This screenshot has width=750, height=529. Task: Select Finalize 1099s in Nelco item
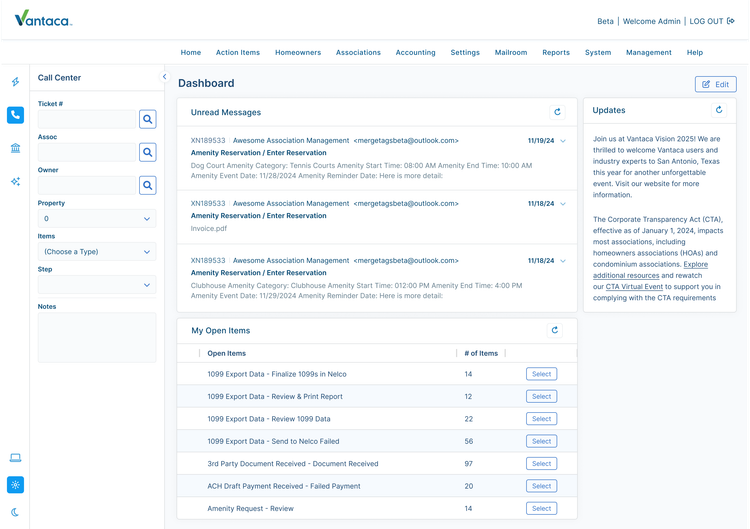point(541,374)
